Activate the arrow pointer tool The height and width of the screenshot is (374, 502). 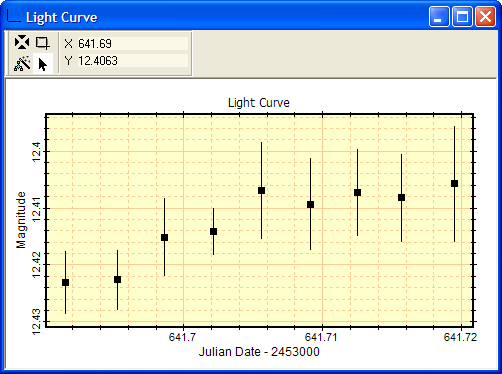[43, 64]
